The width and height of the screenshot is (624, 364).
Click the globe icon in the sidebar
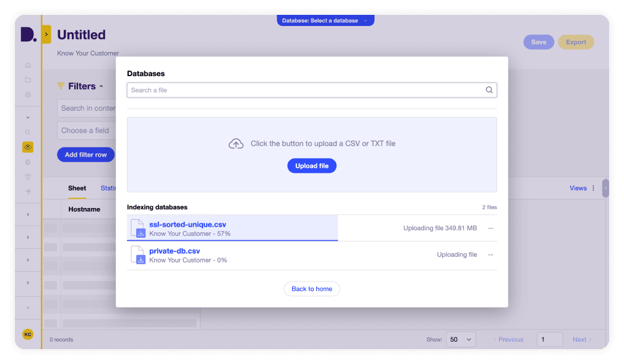pos(28,162)
